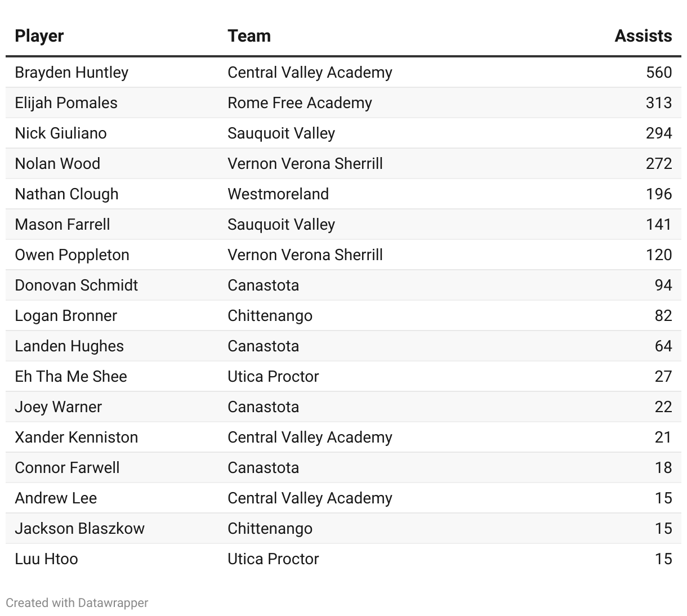Select Owen Poppleton in the list

coord(72,255)
